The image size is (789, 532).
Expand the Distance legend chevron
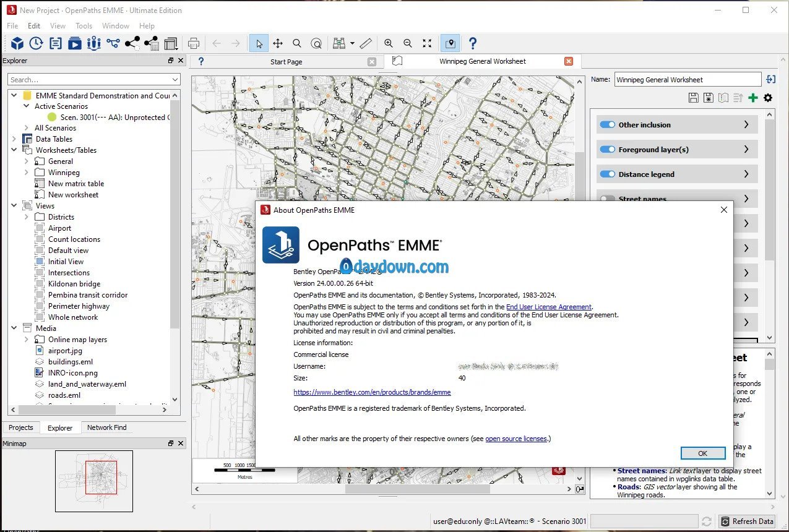pos(746,174)
